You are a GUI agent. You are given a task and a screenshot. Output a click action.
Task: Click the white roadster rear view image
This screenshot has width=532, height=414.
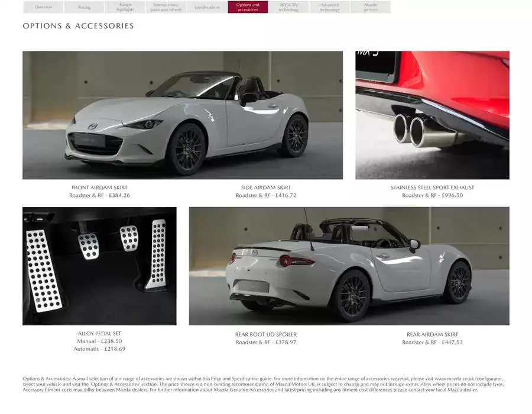pyautogui.click(x=349, y=266)
